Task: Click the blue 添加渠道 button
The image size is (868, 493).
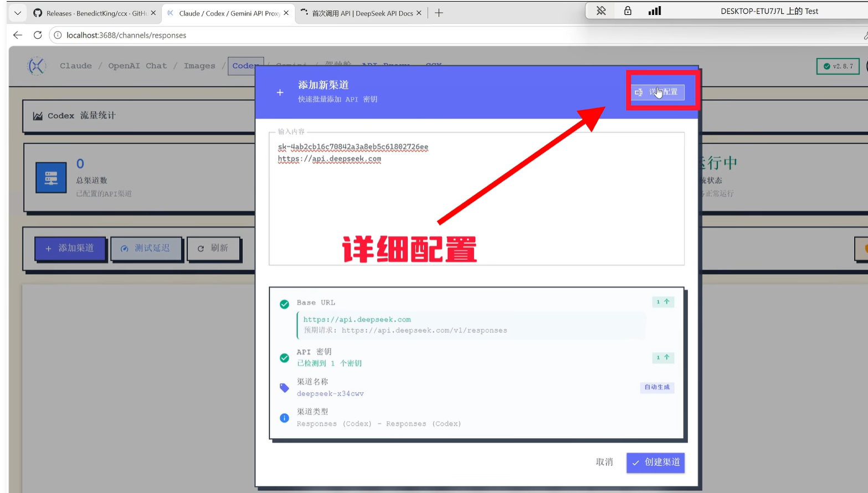Action: click(x=70, y=248)
